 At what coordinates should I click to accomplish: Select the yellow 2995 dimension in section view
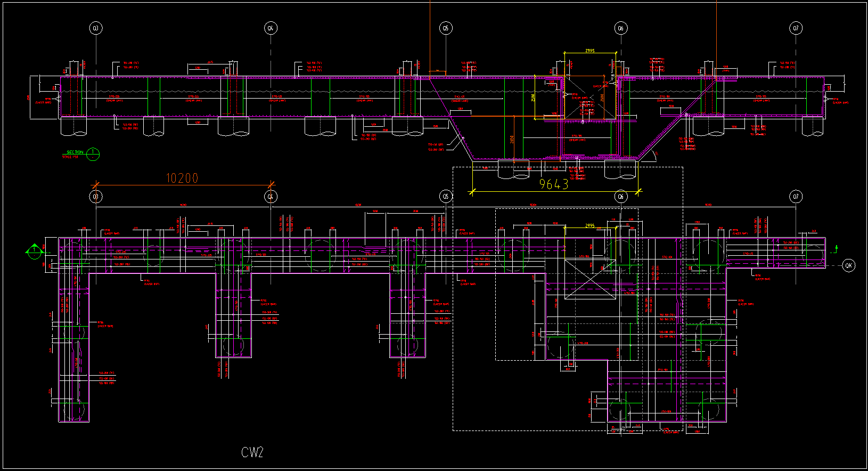click(x=590, y=51)
